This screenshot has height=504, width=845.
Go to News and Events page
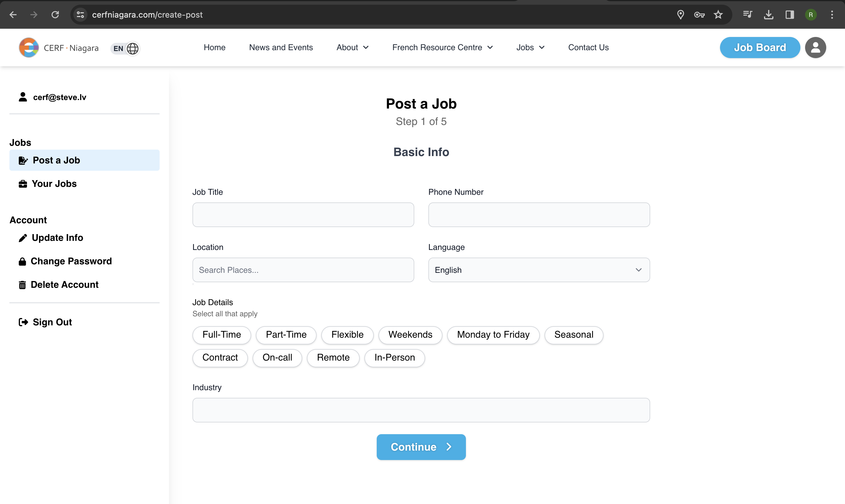[x=281, y=48]
